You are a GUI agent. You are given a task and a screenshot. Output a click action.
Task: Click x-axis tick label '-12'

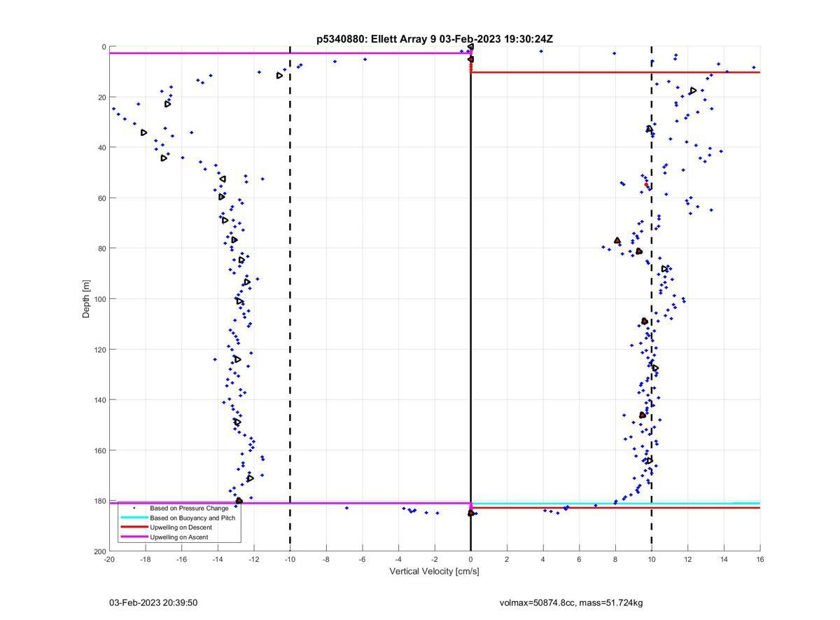(254, 559)
